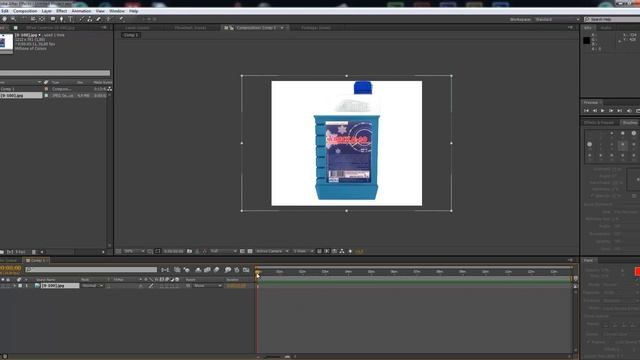Click the Brainstorm icon in timeline
This screenshot has width=640, height=360.
pos(228,270)
